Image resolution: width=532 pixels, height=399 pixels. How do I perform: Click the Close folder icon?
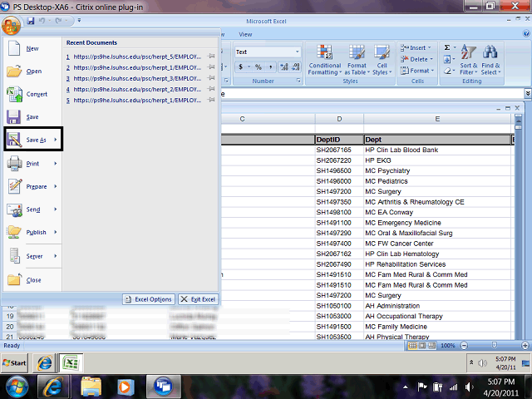point(15,279)
